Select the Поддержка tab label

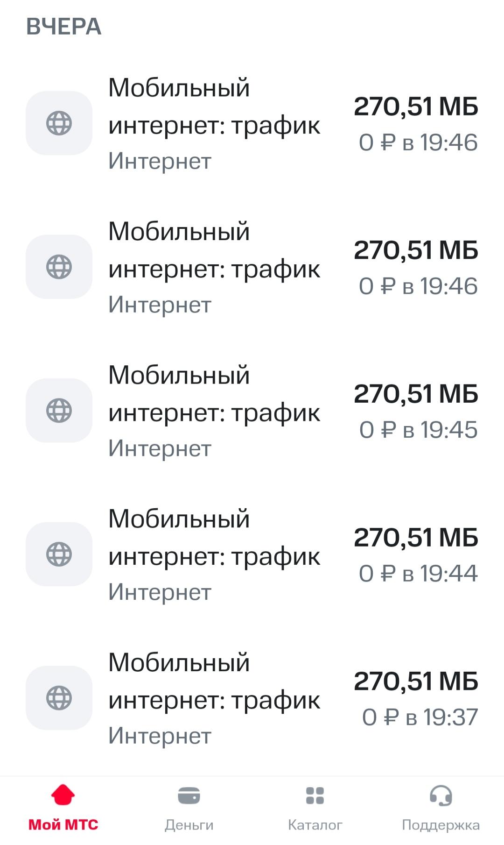click(441, 825)
